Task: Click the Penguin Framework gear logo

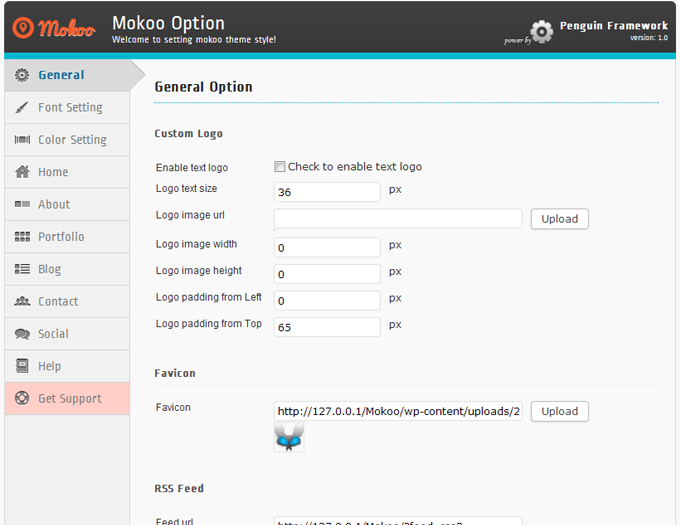Action: point(541,31)
